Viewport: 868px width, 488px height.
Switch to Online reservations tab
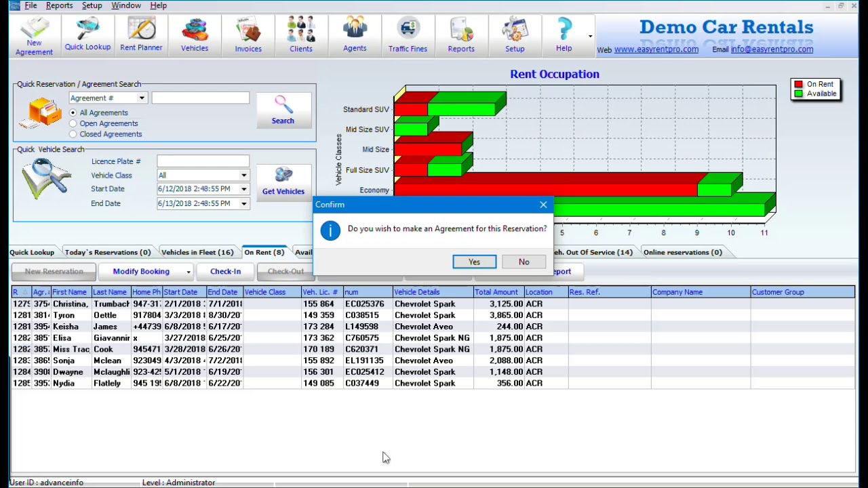click(x=682, y=252)
